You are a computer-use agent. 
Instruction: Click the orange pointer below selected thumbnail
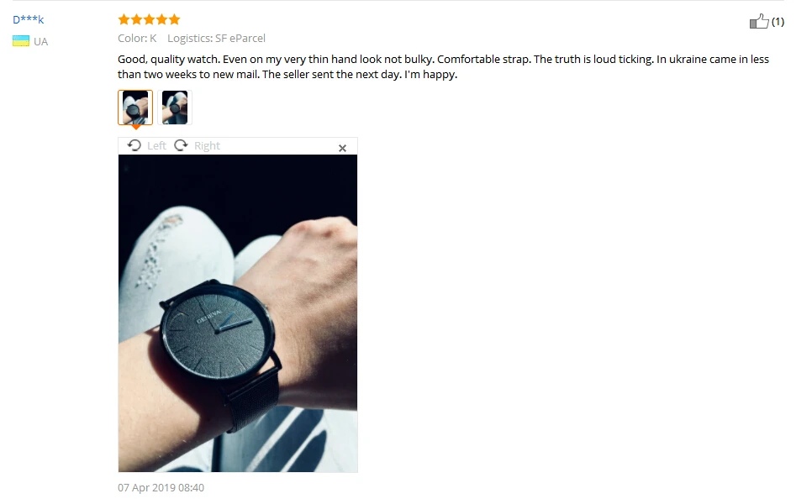click(135, 127)
